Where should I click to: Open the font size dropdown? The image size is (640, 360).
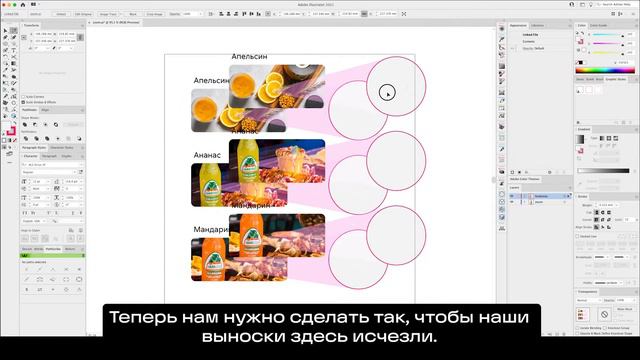coord(40,181)
